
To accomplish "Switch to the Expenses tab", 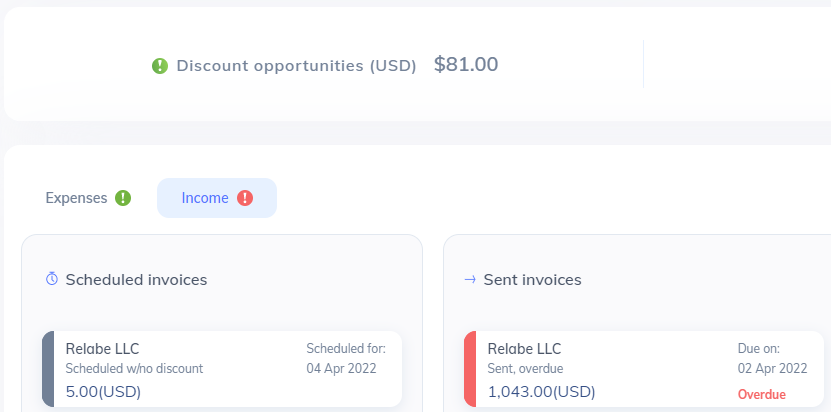I will [77, 198].
